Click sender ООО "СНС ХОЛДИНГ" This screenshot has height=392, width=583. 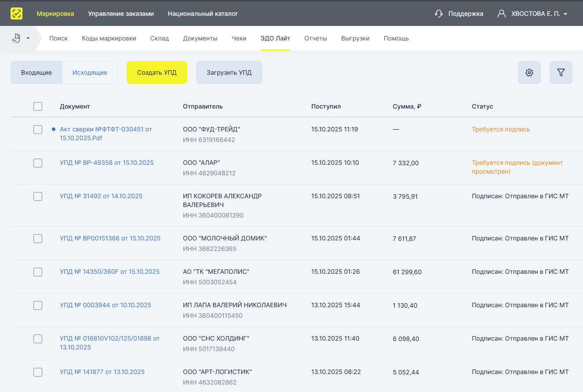(x=216, y=338)
